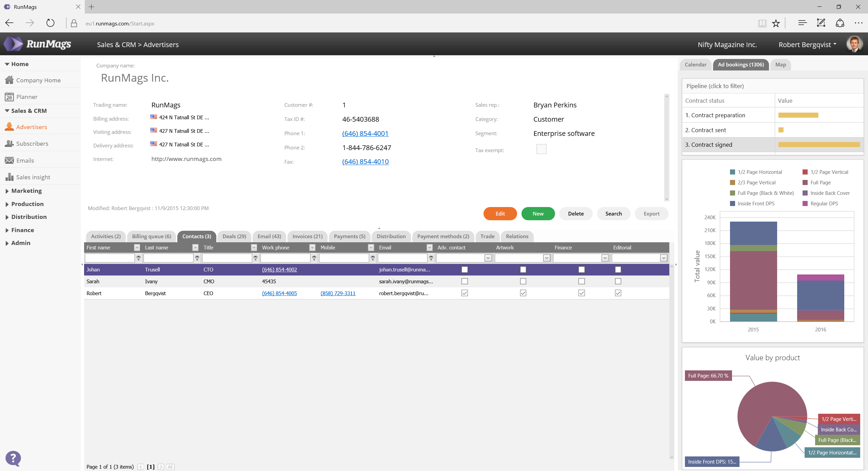This screenshot has width=868, height=471.
Task: Click the Fax (646) 854-4010 link
Action: (365, 162)
